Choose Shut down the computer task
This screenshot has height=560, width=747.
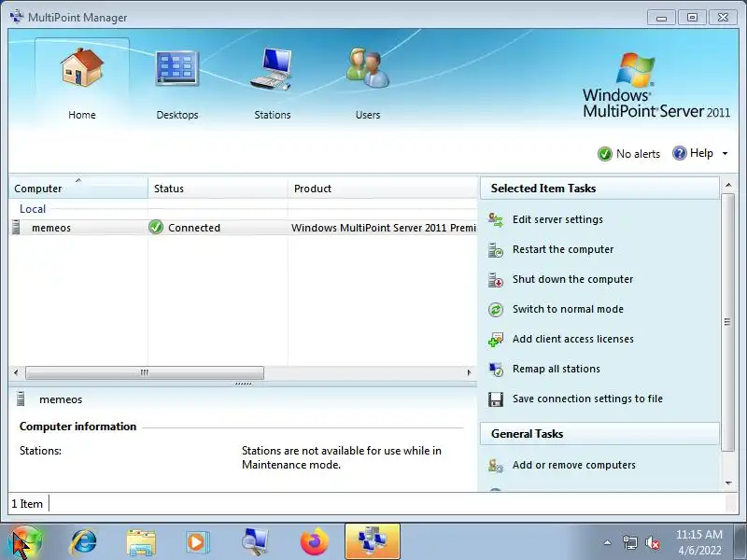(x=572, y=279)
